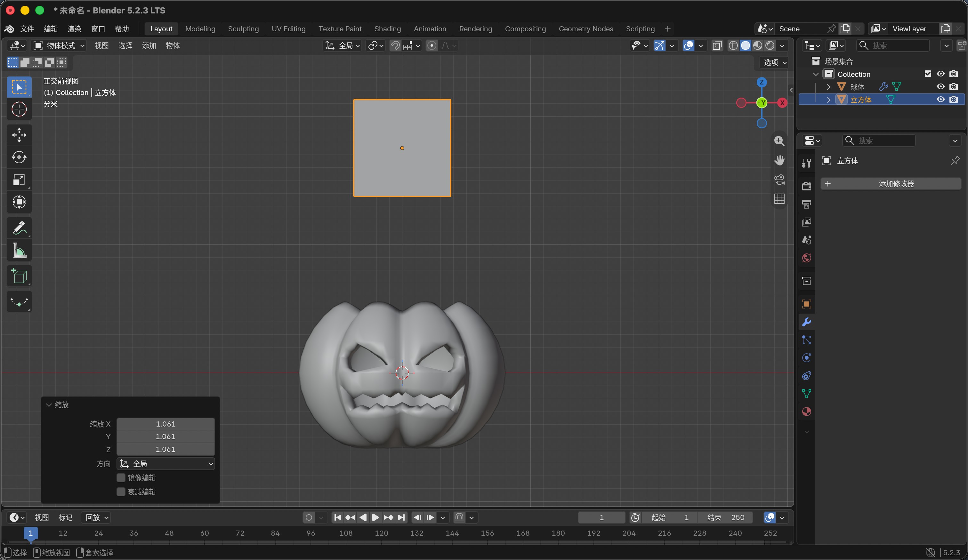
Task: Click the pan hand viewport icon
Action: [x=779, y=160]
